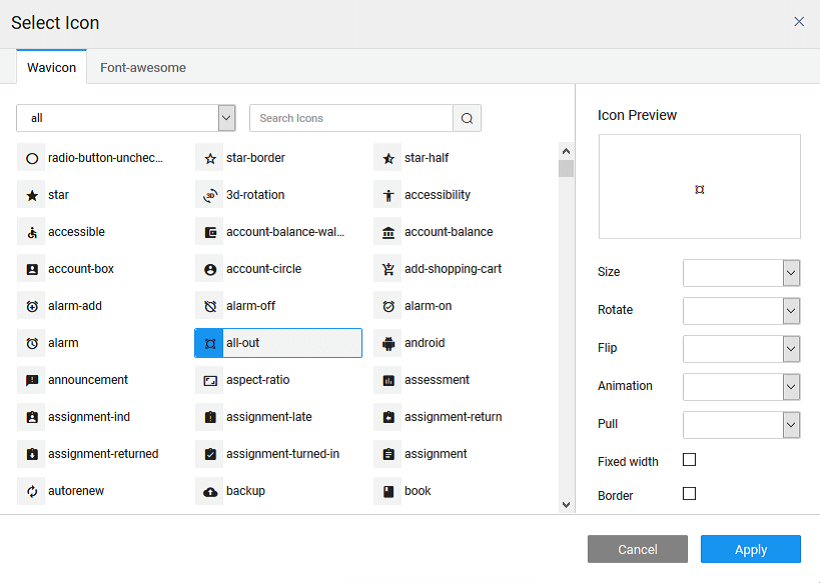The image size is (820, 583).
Task: Enable the Fixed width checkbox
Action: [689, 460]
